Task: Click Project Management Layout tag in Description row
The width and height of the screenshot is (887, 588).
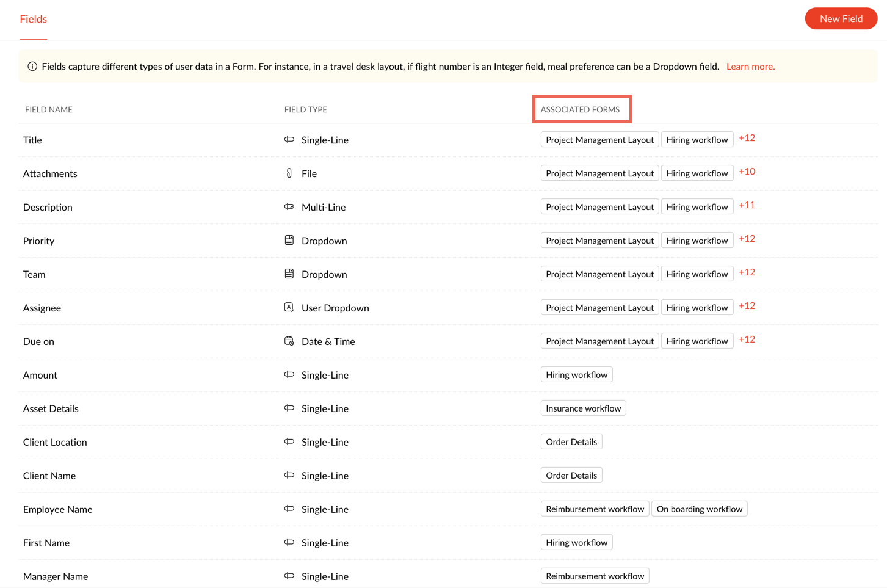Action: (600, 207)
